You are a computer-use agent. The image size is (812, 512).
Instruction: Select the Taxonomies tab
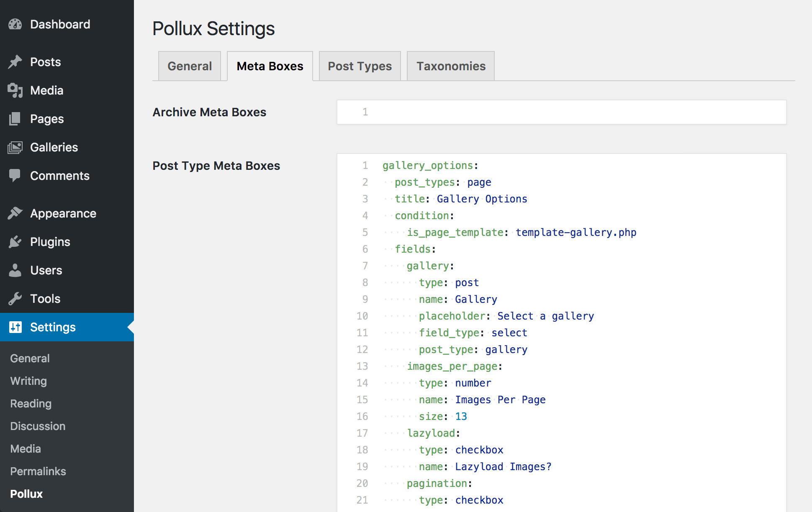coord(451,66)
